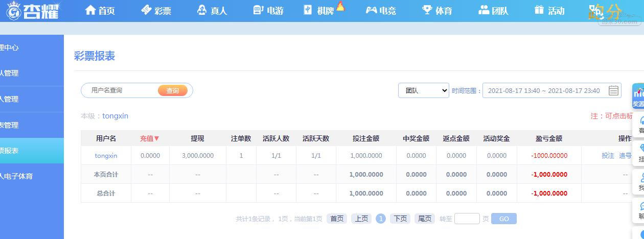Open 体育 via the trophy icon

pyautogui.click(x=427, y=10)
